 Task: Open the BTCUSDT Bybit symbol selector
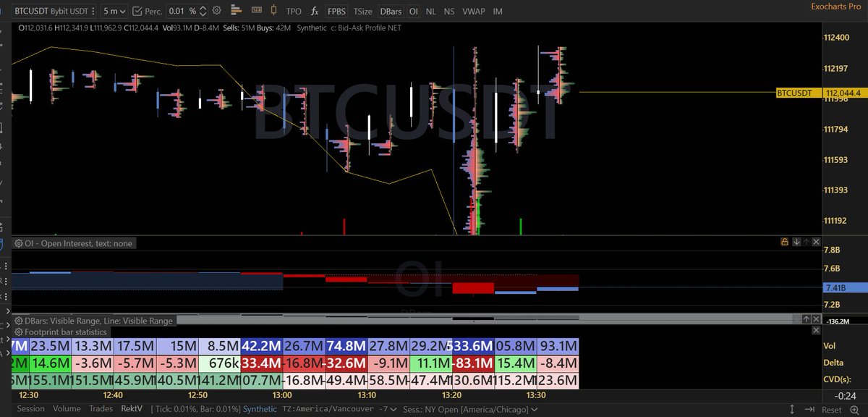(54, 12)
